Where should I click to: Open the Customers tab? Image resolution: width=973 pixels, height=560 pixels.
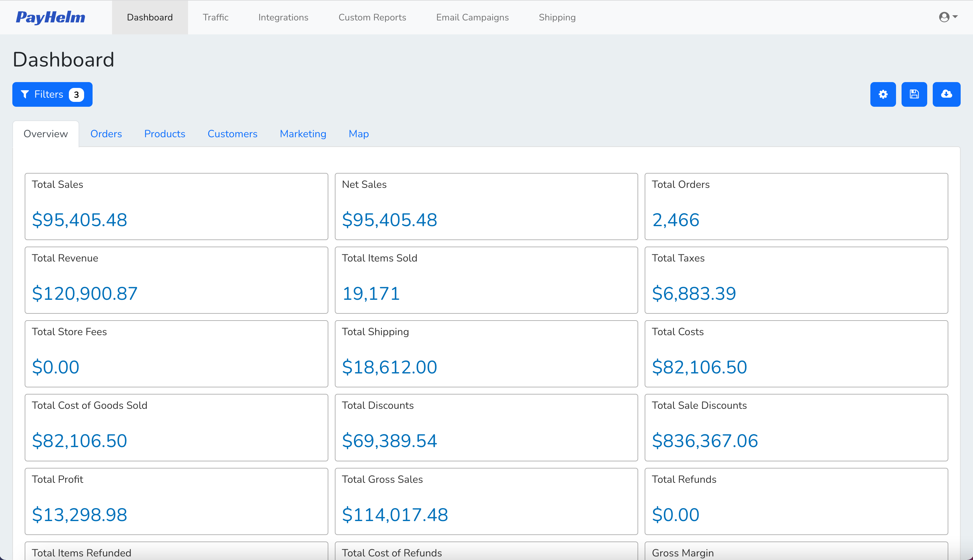[x=233, y=133]
